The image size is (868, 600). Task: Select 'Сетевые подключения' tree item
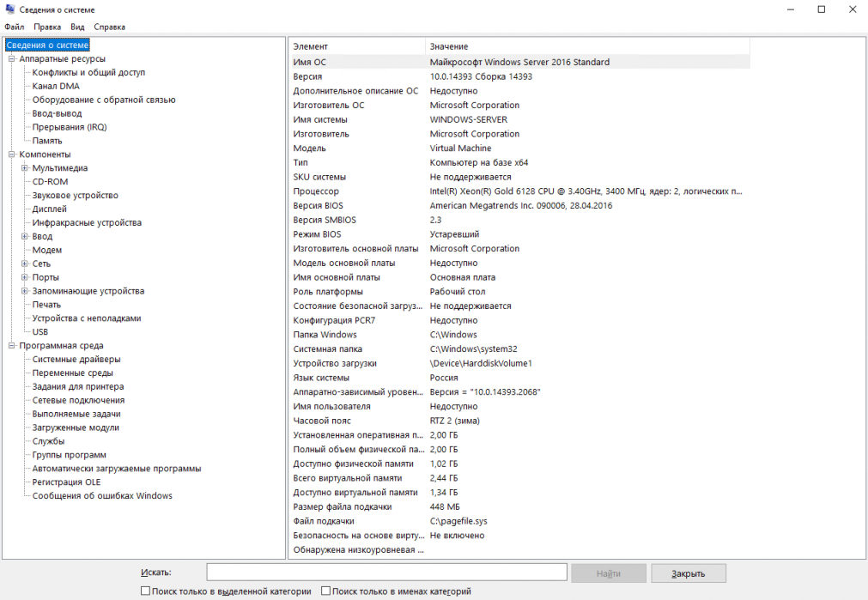79,400
